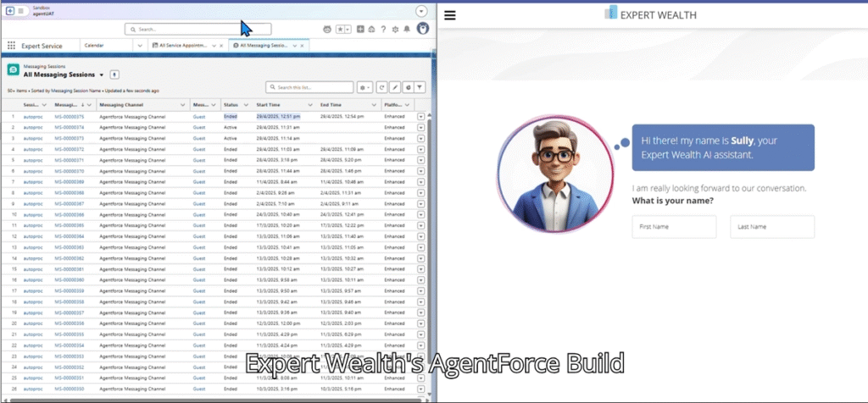This screenshot has width=868, height=403.
Task: Click the Messaging Sessions object icon
Action: 14,69
